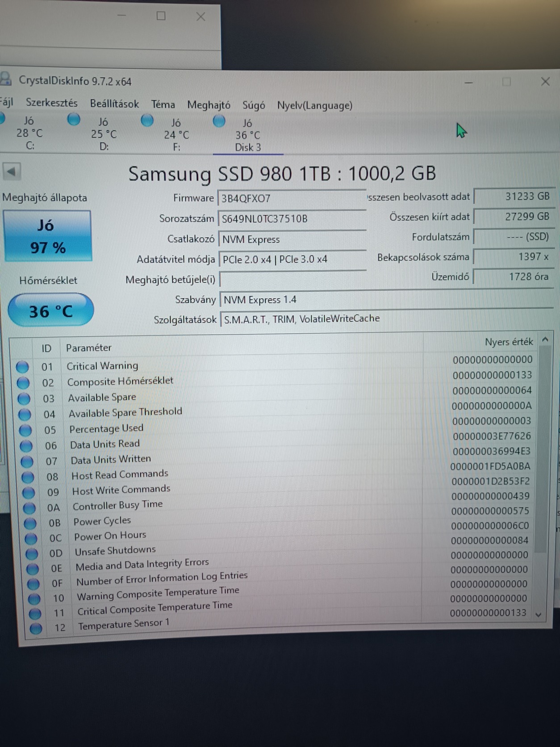Screen dimensions: 560x747
Task: Open the Fájl menu
Action: tap(6, 102)
